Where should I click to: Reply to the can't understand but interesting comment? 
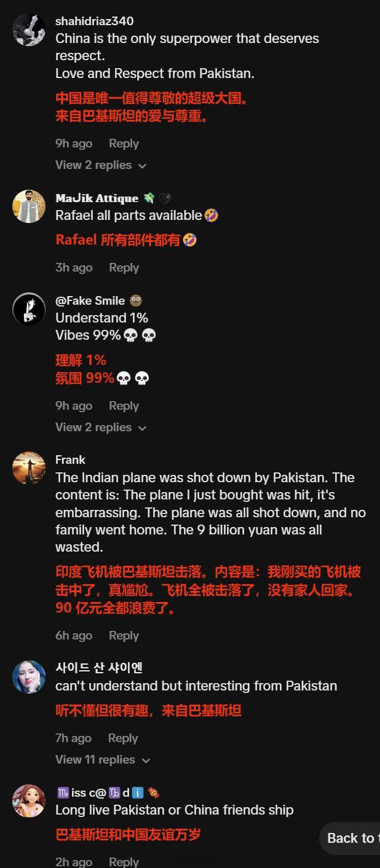tap(123, 738)
